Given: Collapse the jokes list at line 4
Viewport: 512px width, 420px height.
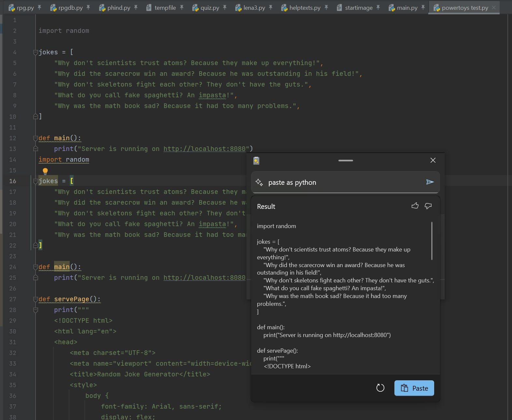Looking at the screenshot, I should point(36,52).
